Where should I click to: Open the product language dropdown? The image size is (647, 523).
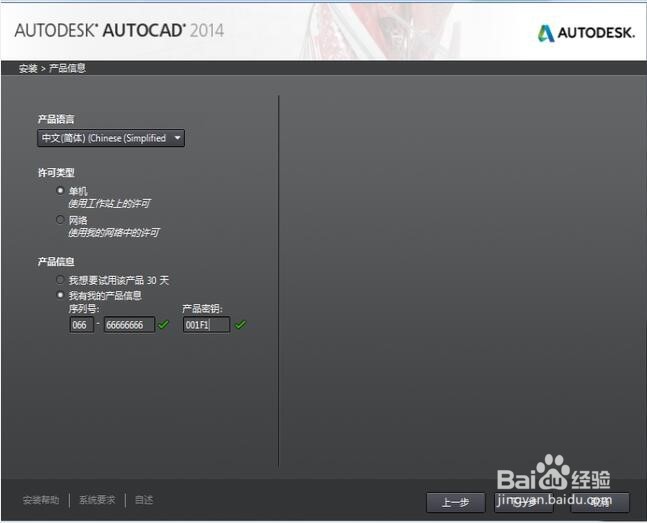pyautogui.click(x=111, y=138)
